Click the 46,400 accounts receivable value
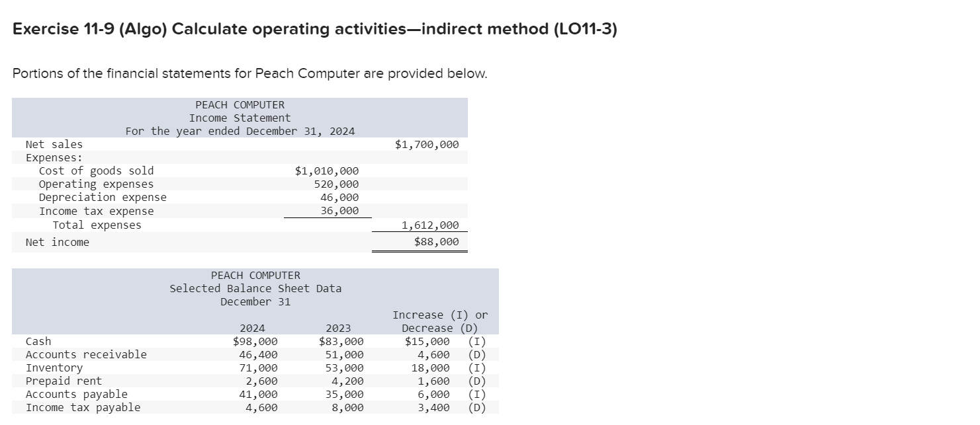This screenshot has width=980, height=425. pos(259,354)
